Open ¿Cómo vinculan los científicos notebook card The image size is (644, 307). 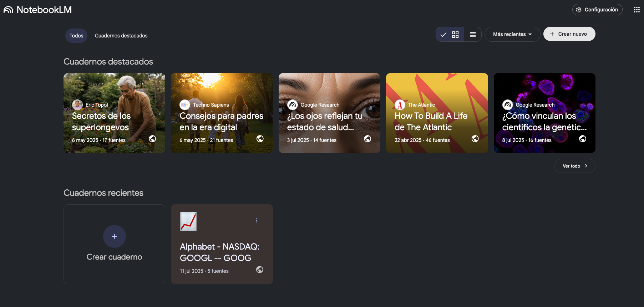pyautogui.click(x=544, y=121)
